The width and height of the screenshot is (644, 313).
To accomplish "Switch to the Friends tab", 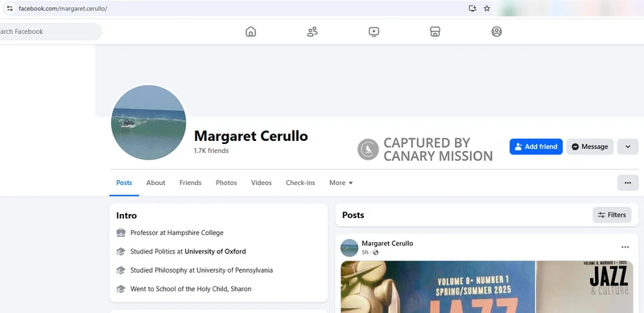I will pos(191,183).
